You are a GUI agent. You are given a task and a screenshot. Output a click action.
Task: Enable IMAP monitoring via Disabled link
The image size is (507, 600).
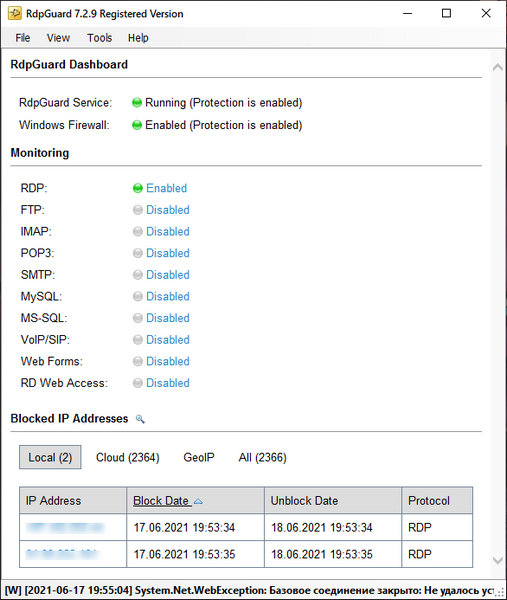[168, 232]
